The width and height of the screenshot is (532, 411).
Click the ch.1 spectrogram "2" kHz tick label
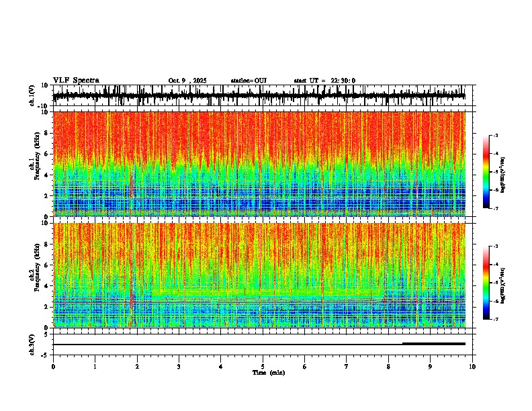[47, 195]
